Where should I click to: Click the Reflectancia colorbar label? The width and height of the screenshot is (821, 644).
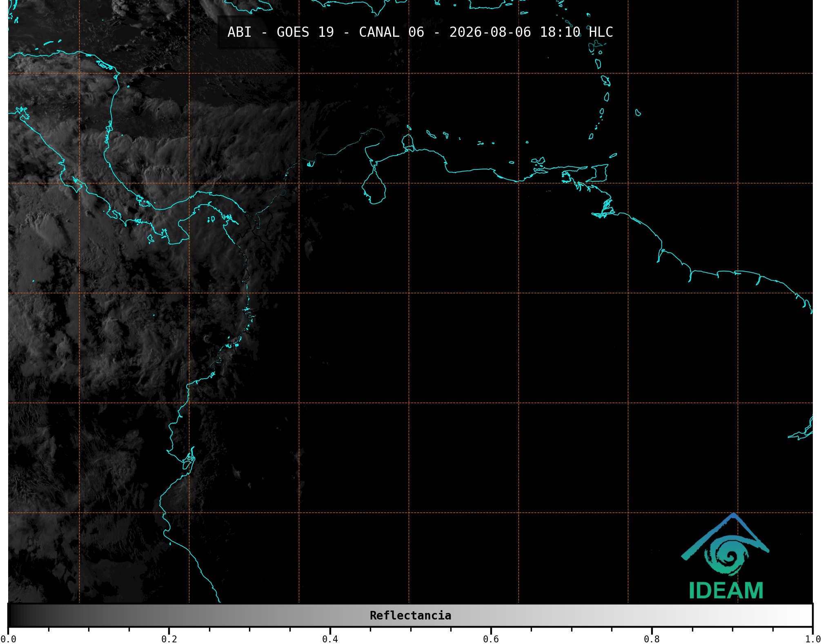(410, 615)
